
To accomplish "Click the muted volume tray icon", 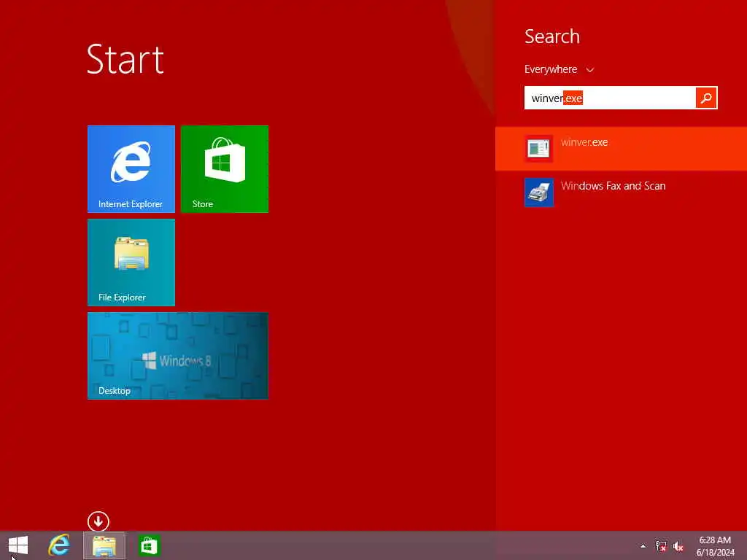I will [678, 546].
